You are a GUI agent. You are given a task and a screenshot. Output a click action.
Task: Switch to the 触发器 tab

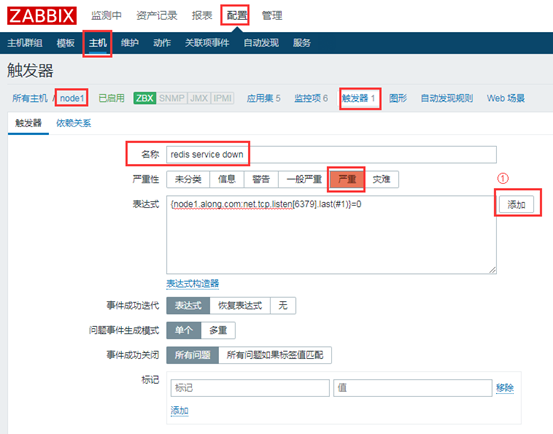click(28, 123)
